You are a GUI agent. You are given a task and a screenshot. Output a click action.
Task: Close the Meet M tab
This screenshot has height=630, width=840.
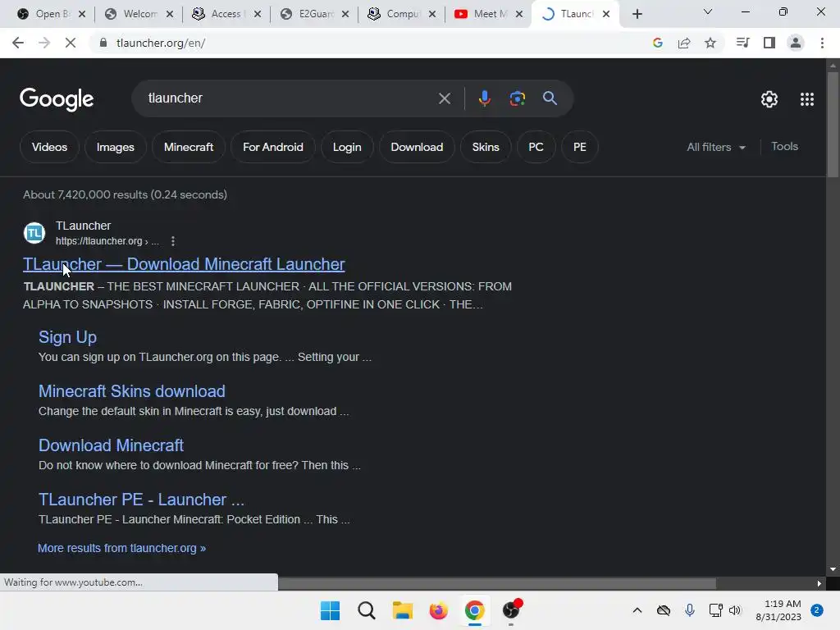[519, 14]
